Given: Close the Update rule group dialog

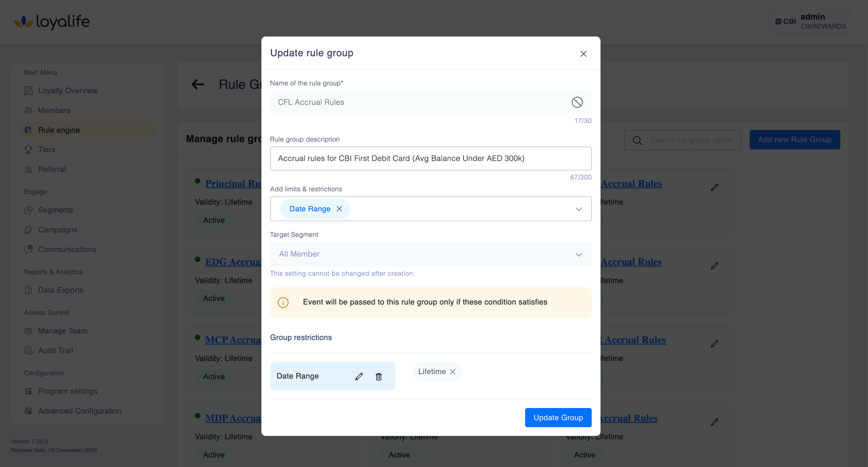Looking at the screenshot, I should (583, 54).
